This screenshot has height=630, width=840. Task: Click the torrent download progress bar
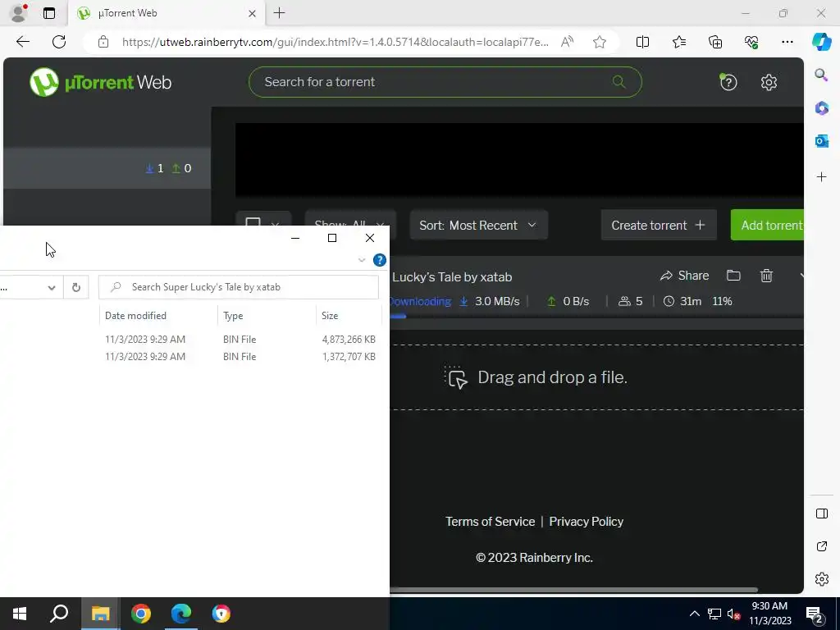[596, 316]
